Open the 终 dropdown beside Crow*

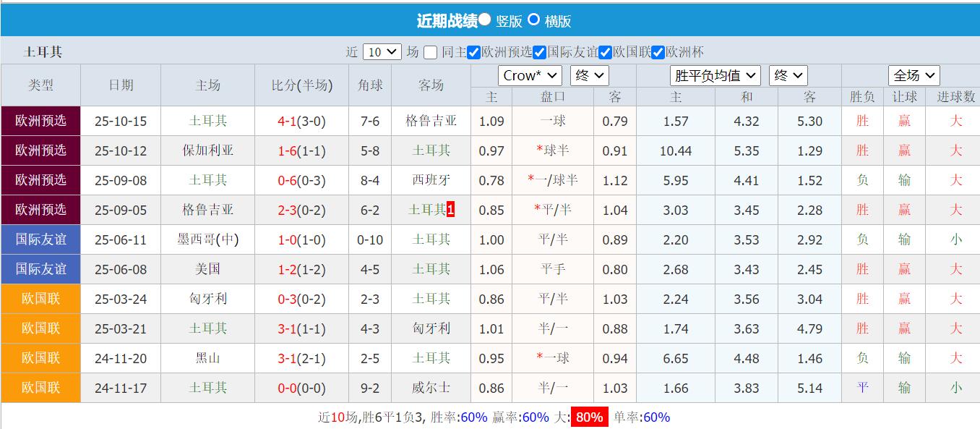(590, 75)
